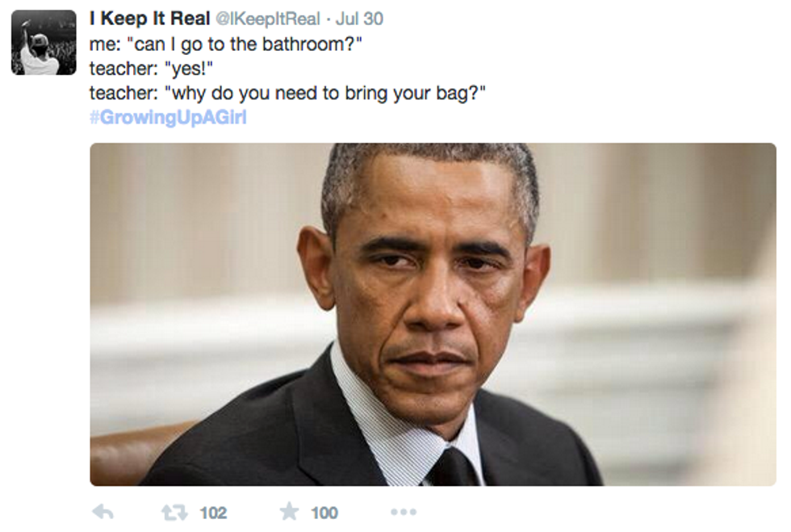Image resolution: width=791 pixels, height=532 pixels.
Task: Click the display name I Keep It Real
Action: (x=150, y=19)
